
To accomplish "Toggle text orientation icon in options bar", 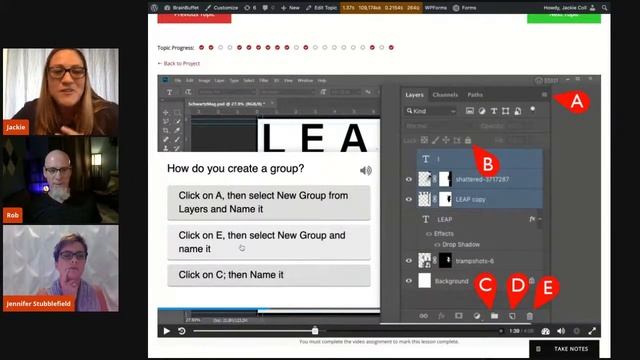I will 188,92.
